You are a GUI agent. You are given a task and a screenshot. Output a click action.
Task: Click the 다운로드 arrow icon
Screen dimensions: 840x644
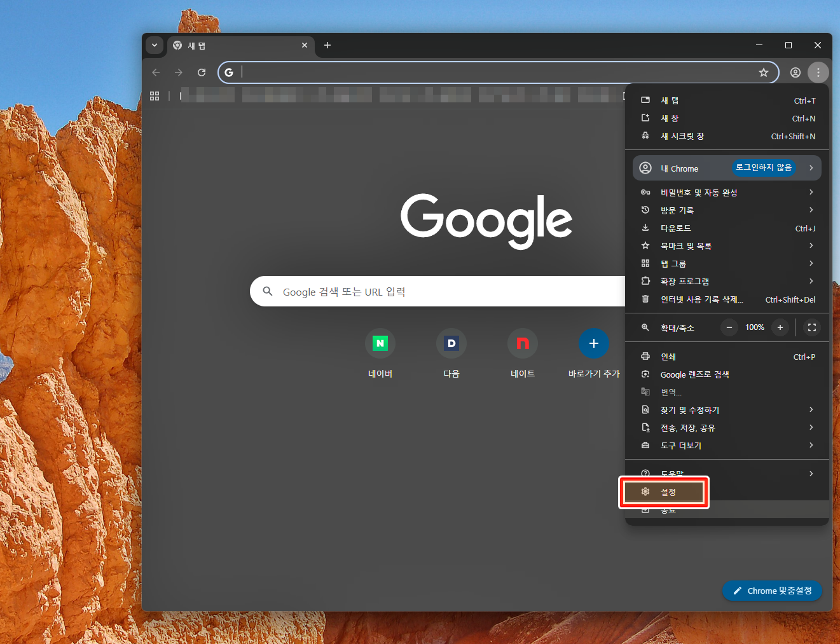pos(645,228)
